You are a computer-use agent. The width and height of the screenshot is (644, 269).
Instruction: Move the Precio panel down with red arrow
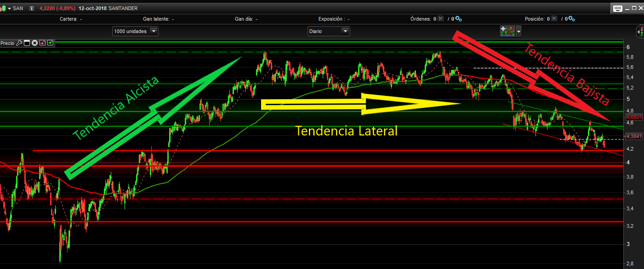42,43
